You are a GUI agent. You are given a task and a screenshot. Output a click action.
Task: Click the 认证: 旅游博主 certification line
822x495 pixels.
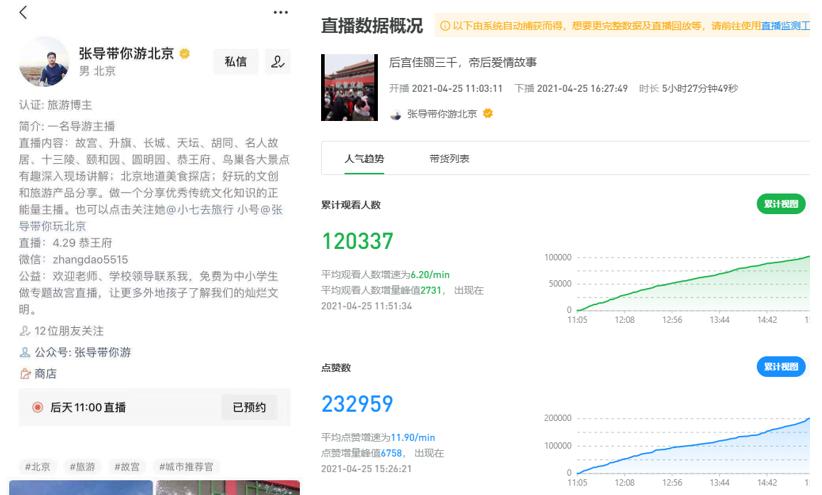coord(56,105)
